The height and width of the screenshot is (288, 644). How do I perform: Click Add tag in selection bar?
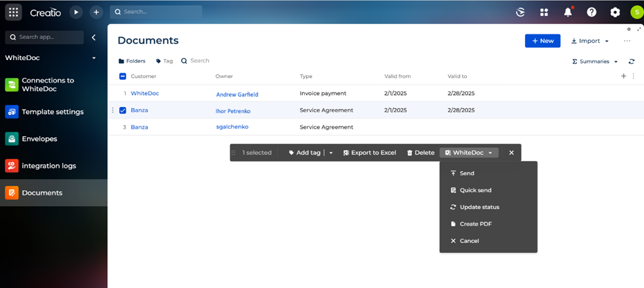(x=304, y=153)
